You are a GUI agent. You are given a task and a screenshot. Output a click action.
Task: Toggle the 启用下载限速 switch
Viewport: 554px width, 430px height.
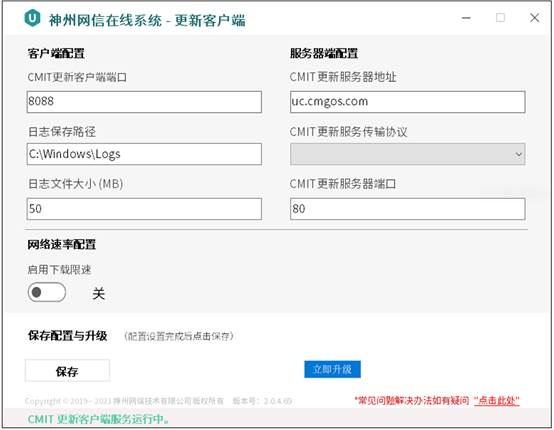tap(47, 292)
